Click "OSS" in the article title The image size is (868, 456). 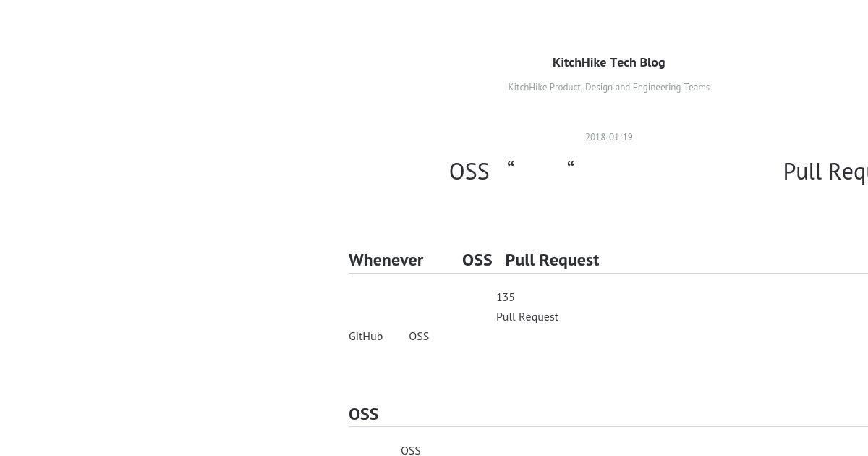[x=469, y=172]
